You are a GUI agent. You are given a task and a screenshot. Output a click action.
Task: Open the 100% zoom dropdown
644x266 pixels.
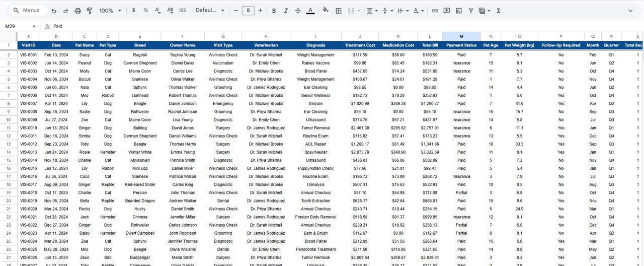click(x=110, y=11)
